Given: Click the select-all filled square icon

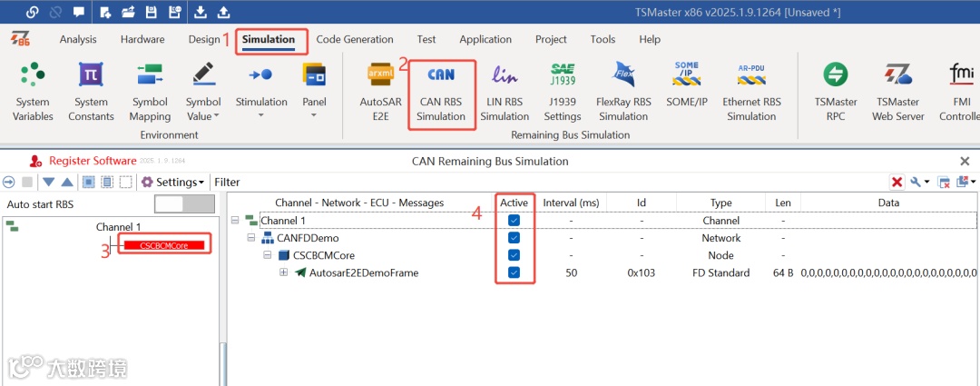Looking at the screenshot, I should (x=88, y=182).
